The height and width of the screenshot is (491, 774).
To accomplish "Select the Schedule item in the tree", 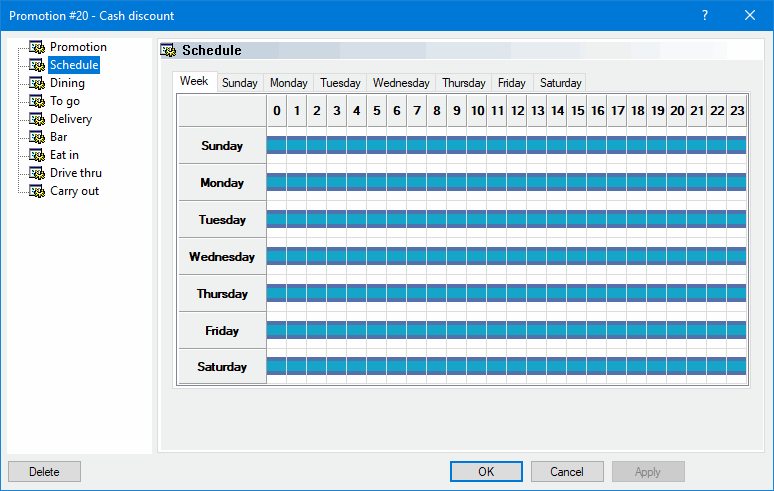I will click(74, 65).
